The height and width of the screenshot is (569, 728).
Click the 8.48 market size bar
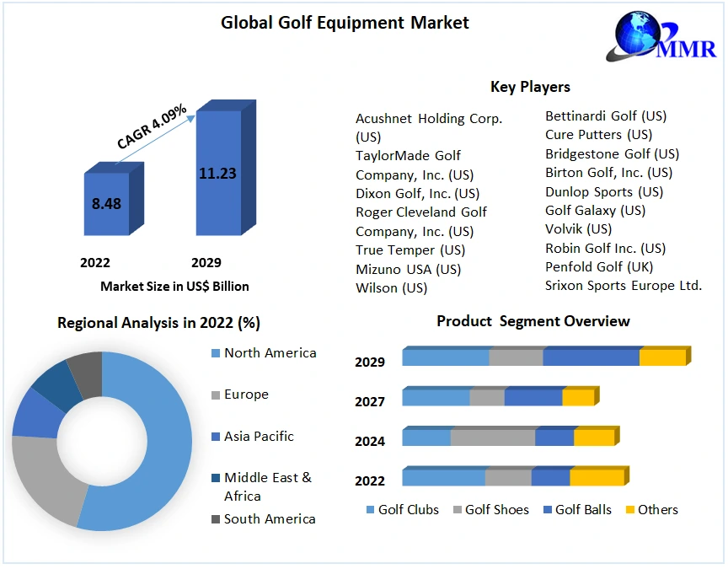coord(107,203)
